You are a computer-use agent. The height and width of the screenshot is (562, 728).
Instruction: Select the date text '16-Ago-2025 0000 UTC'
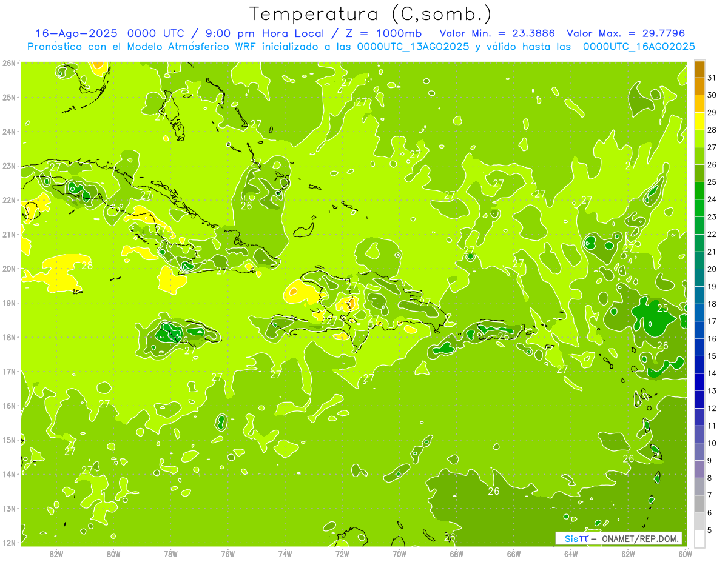click(109, 33)
